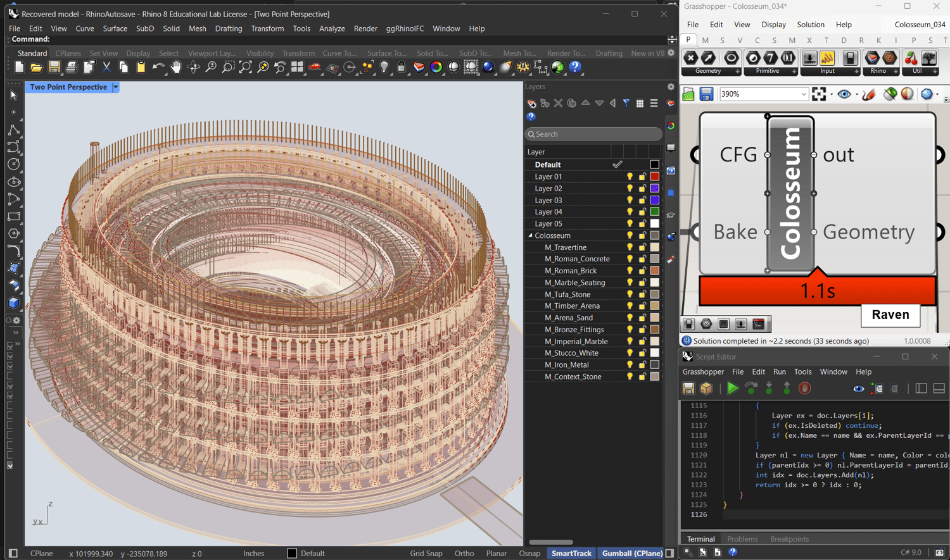950x560 pixels.
Task: Open the 390% zoom level dropdown
Action: click(x=803, y=94)
